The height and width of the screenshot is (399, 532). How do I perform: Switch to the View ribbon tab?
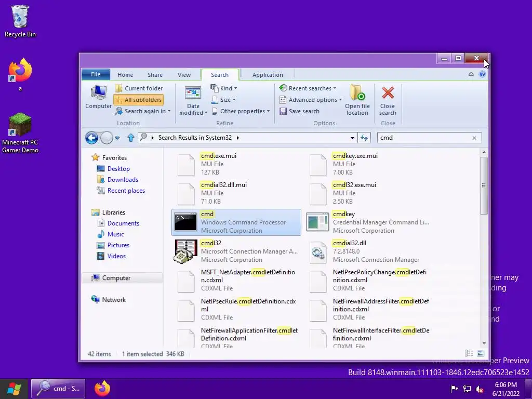pos(184,75)
